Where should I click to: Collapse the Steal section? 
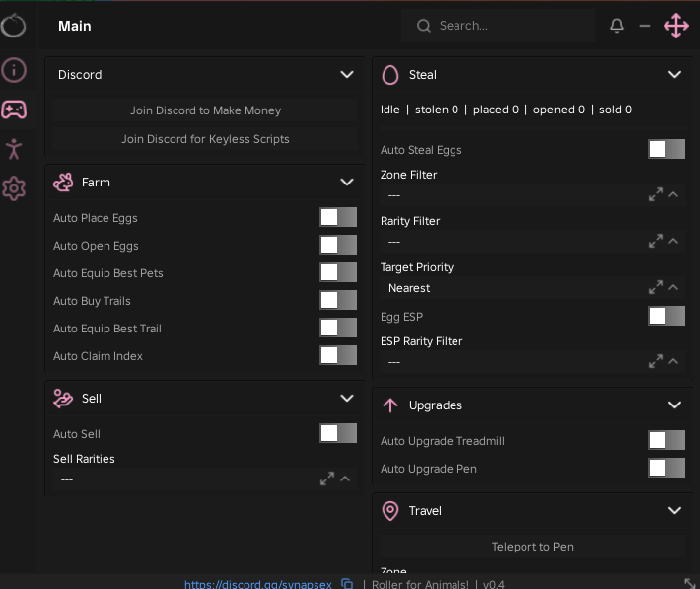point(674,75)
